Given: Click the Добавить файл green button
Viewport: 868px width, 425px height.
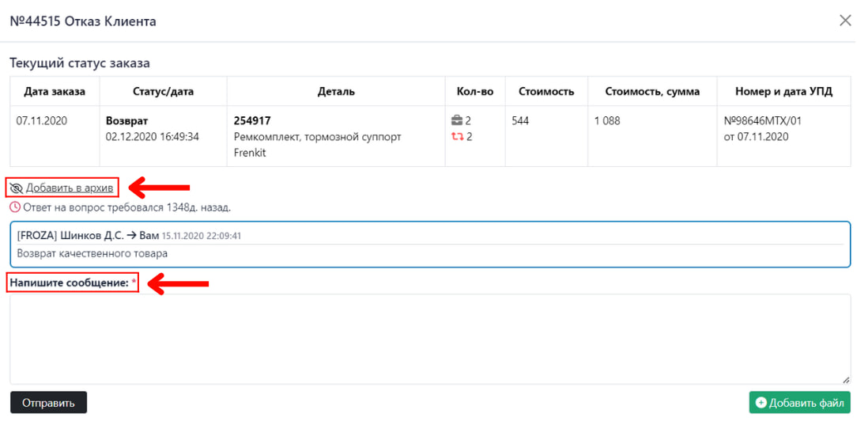Looking at the screenshot, I should point(799,403).
